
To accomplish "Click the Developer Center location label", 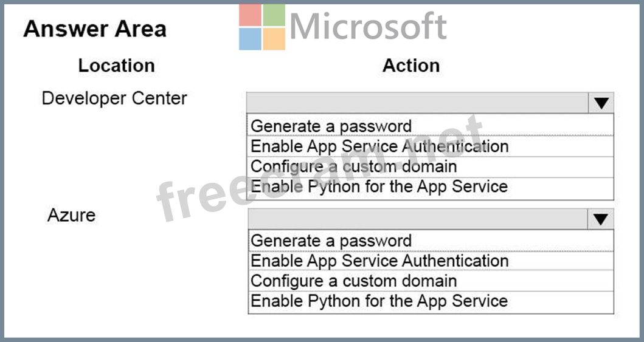I will coord(114,98).
